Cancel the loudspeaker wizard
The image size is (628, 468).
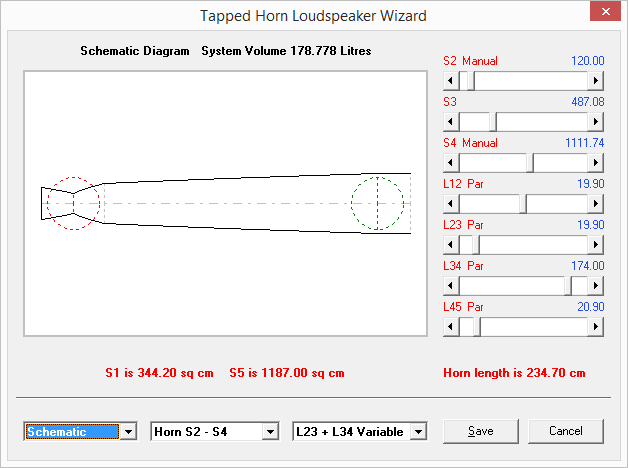pos(566,431)
